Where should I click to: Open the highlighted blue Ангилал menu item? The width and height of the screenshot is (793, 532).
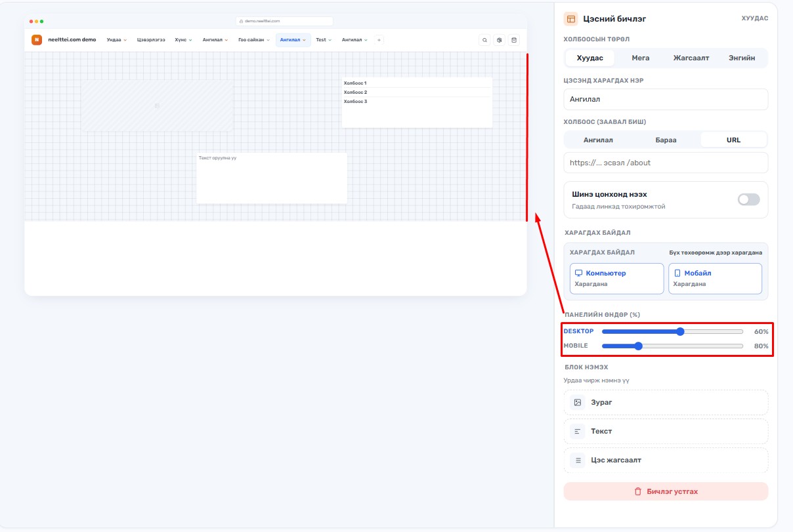pos(293,40)
